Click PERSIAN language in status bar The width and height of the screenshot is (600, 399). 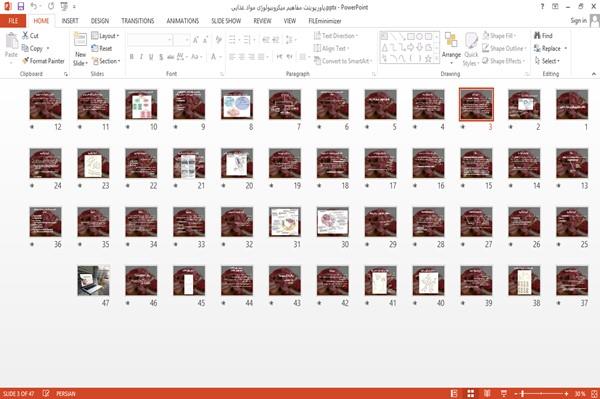point(66,393)
